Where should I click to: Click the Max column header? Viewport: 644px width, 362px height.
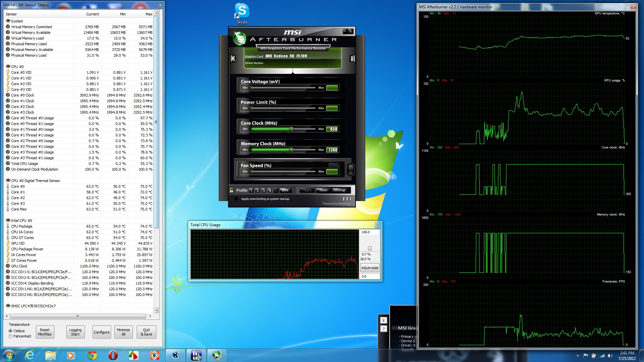pos(141,14)
